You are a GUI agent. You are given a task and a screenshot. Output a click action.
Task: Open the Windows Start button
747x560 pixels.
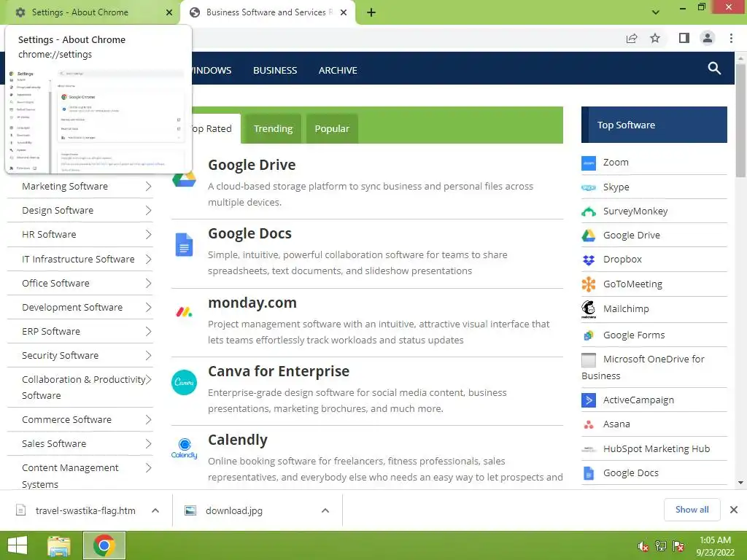18,545
